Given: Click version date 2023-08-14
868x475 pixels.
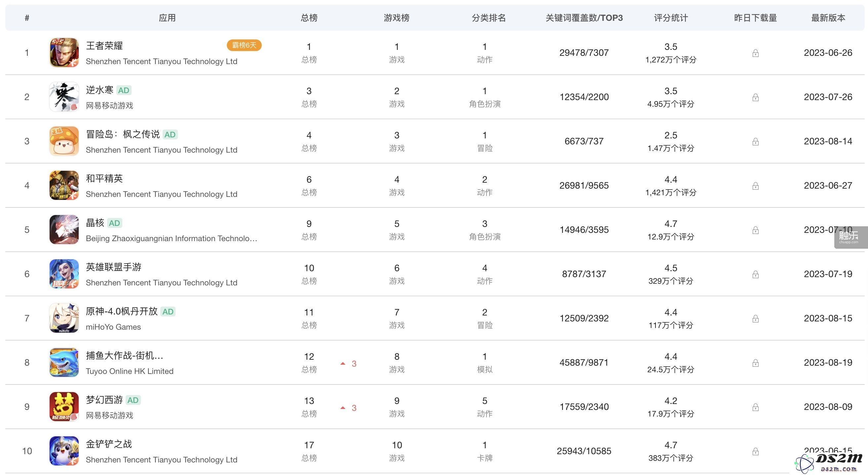Looking at the screenshot, I should tap(828, 141).
